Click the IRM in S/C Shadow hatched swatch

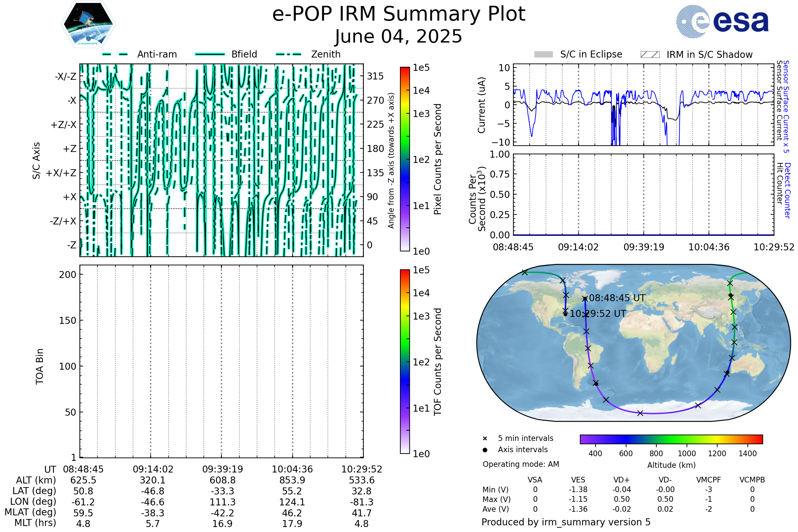tap(650, 55)
